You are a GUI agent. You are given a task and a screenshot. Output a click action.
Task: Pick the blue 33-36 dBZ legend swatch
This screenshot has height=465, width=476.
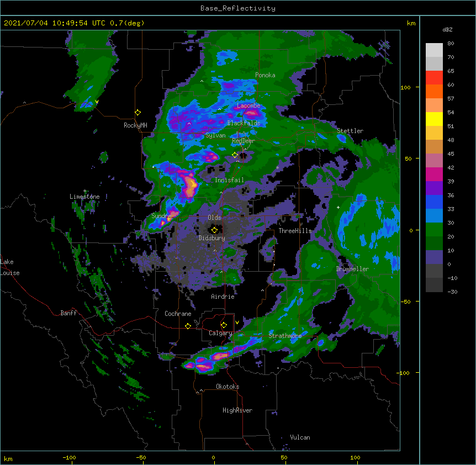pos(434,202)
